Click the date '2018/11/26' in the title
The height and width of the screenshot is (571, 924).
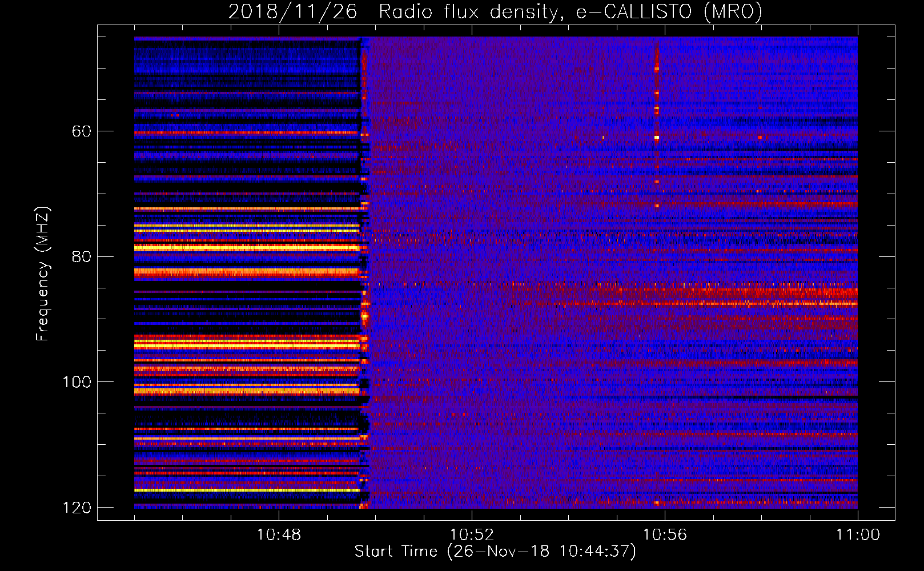pos(293,11)
